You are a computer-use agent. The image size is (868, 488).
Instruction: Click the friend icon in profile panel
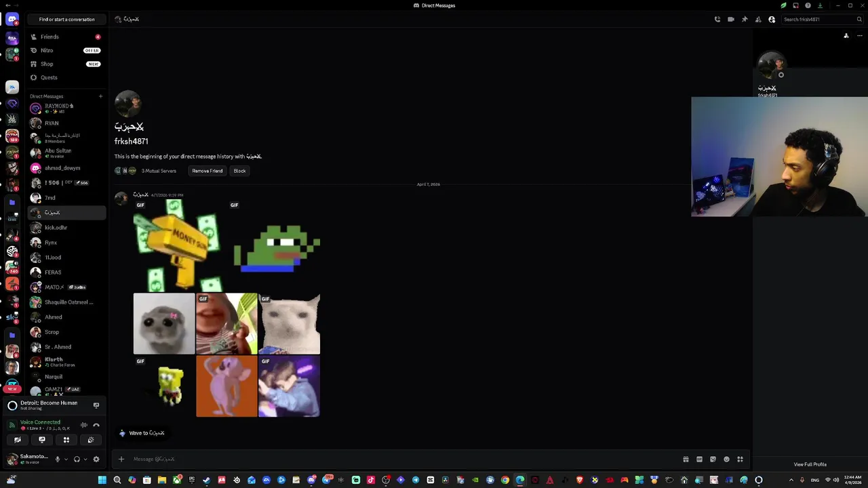pyautogui.click(x=846, y=36)
